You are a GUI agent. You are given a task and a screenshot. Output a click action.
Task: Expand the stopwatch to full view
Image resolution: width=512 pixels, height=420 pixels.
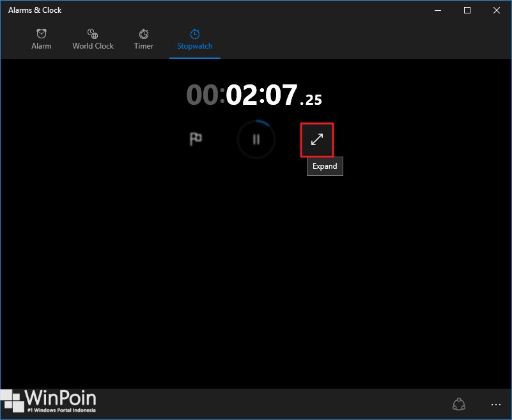[317, 139]
